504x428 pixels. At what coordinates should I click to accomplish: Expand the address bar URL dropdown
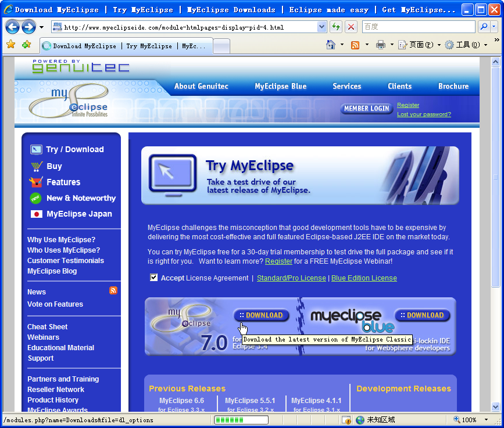point(321,27)
